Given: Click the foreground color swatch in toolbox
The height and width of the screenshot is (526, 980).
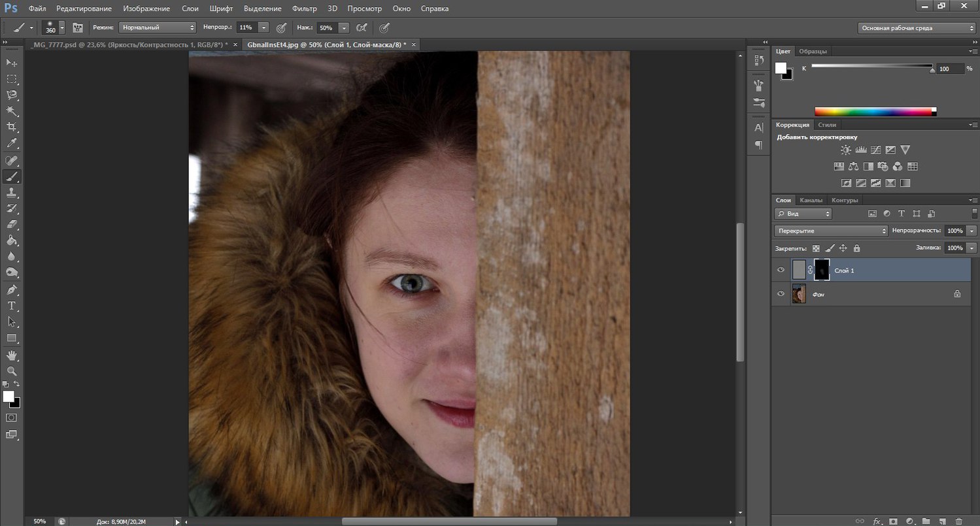Looking at the screenshot, I should 8,397.
